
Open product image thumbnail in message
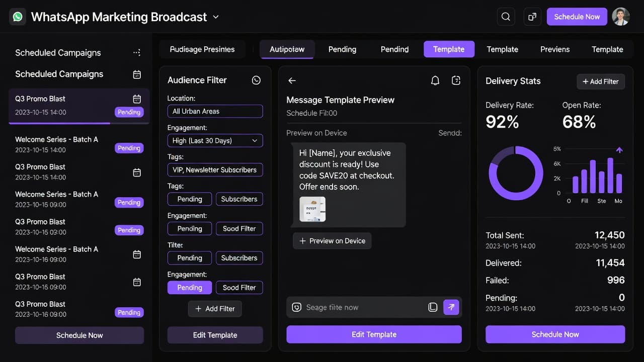[312, 209]
